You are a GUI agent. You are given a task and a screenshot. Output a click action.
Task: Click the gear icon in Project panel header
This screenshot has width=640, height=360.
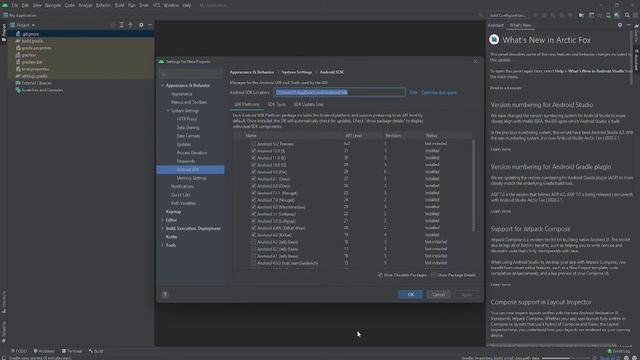point(141,25)
